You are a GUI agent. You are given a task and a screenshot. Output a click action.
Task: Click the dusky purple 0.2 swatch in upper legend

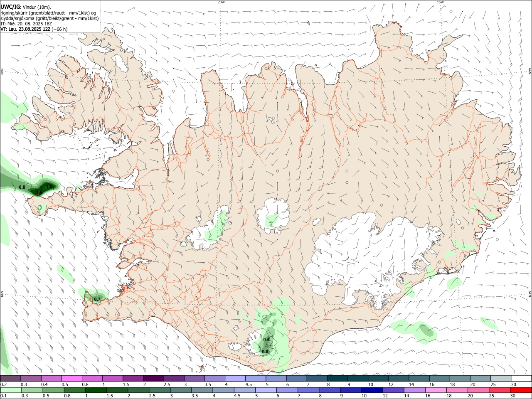click(x=10, y=378)
